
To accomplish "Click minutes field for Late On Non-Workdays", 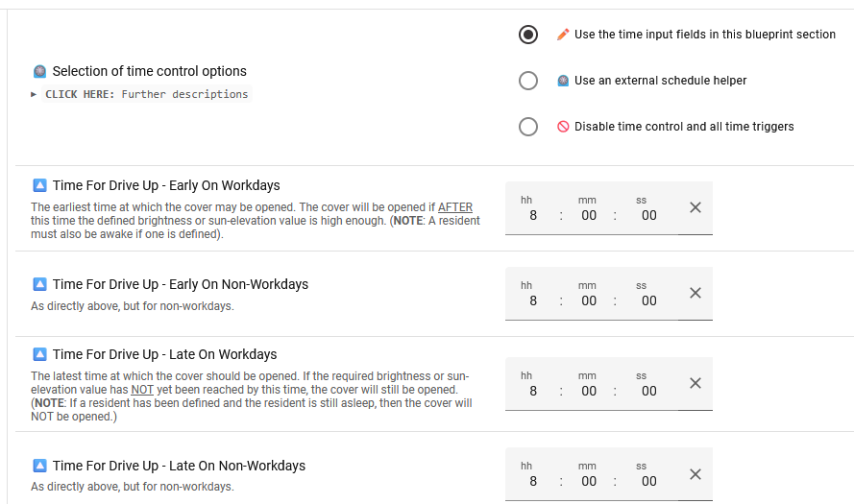I will click(x=589, y=482).
